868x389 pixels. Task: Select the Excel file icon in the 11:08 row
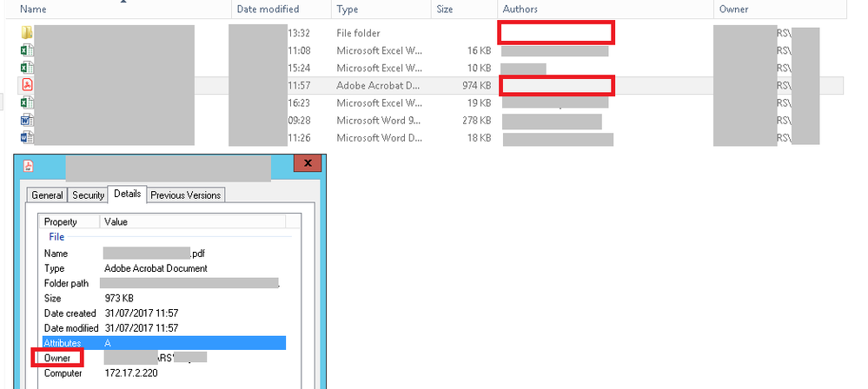[27, 50]
